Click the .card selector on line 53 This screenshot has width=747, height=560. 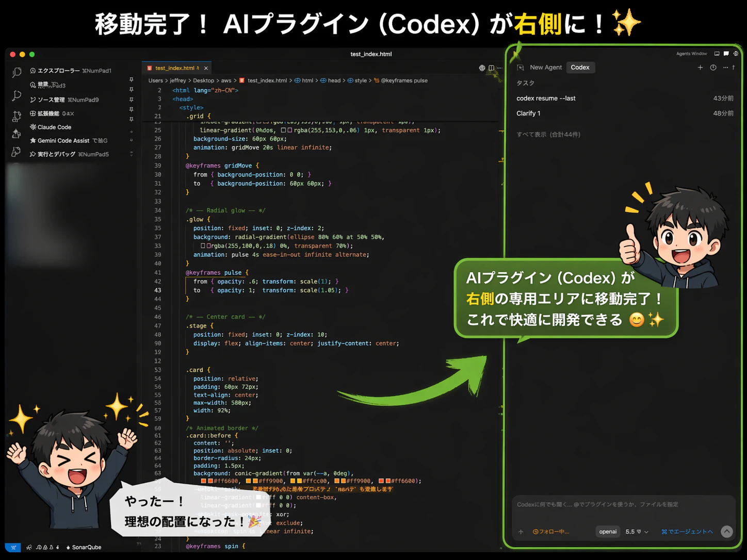pyautogui.click(x=198, y=370)
